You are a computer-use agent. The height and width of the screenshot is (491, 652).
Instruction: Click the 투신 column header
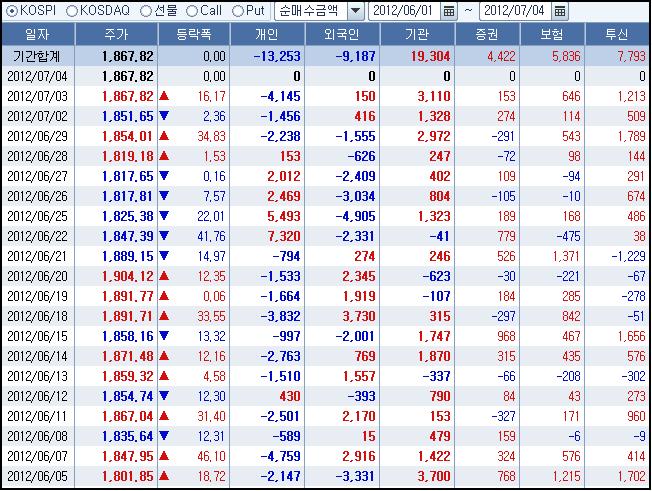(617, 34)
